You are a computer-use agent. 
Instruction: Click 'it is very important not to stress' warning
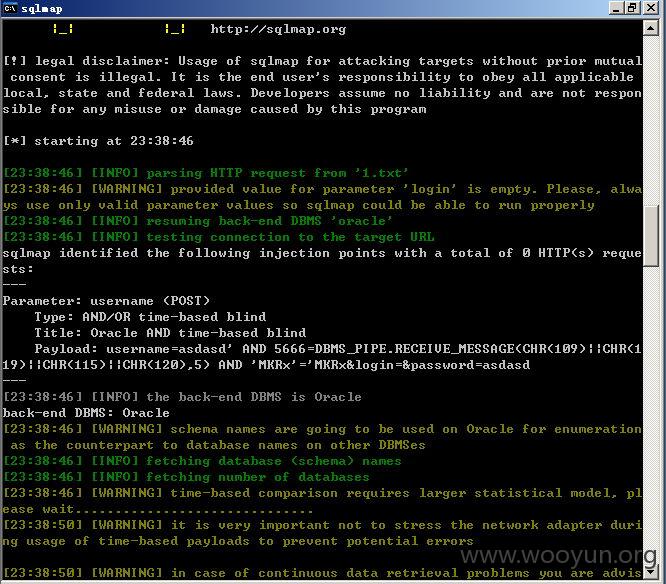tap(322, 533)
